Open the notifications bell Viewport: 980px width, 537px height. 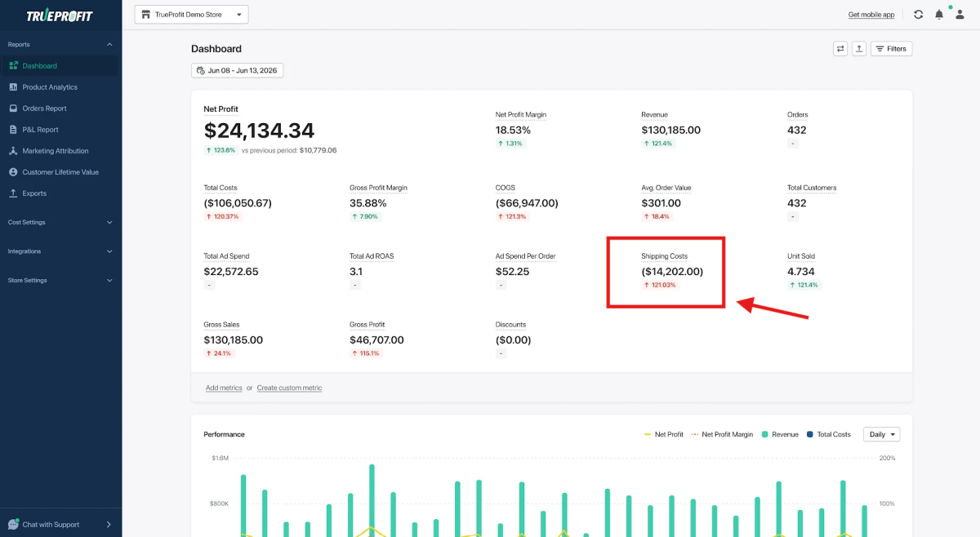tap(939, 15)
